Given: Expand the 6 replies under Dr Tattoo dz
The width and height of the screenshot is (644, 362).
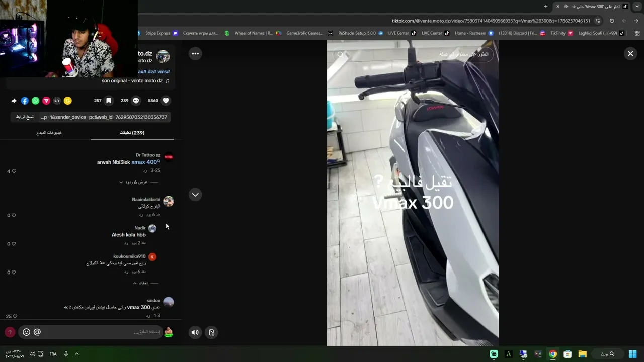Looking at the screenshot, I should [x=133, y=182].
